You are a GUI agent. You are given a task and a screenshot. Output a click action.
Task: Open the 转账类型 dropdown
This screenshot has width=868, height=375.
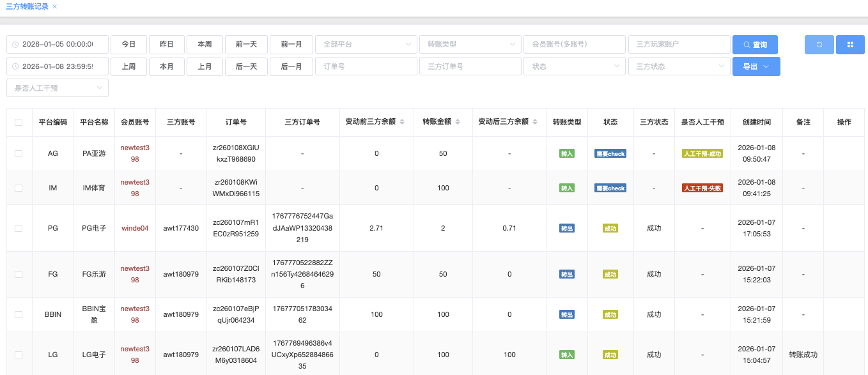pos(470,45)
